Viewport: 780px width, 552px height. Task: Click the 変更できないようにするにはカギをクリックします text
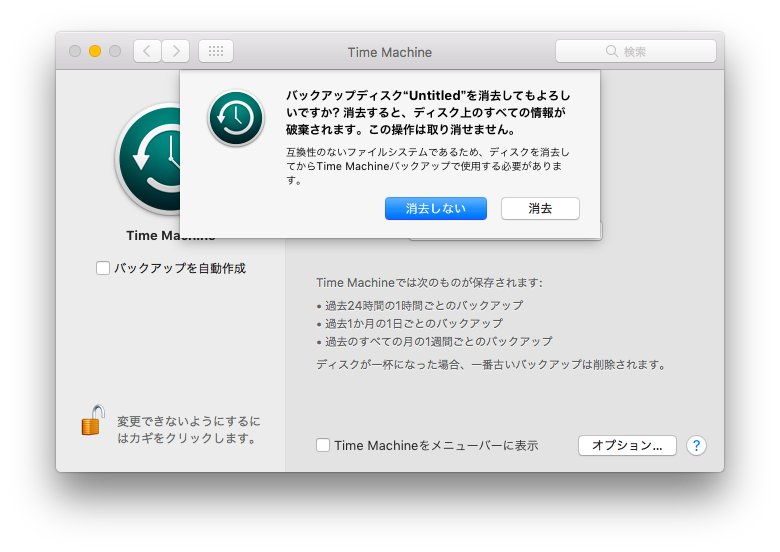click(189, 430)
